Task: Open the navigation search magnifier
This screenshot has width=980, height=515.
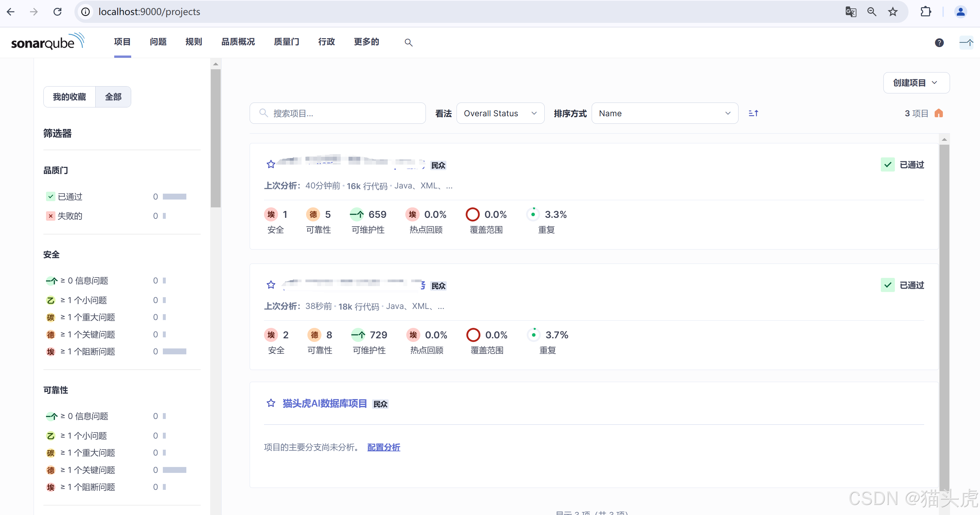Action: [x=409, y=42]
